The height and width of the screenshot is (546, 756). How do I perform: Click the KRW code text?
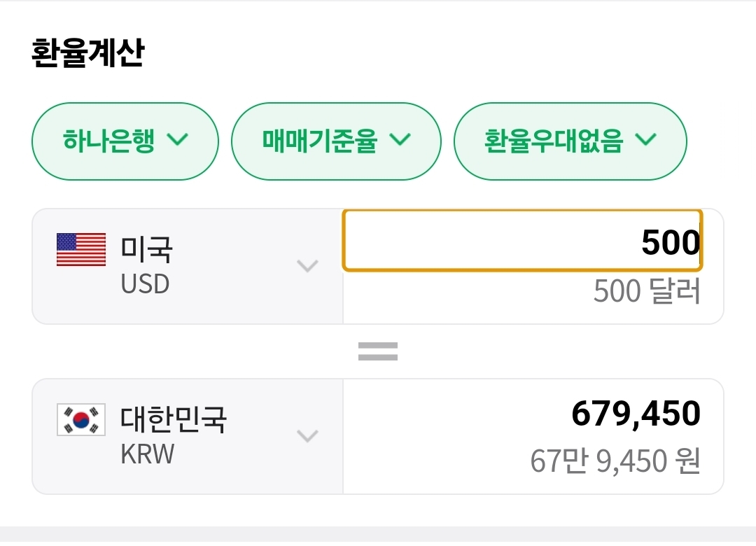148,454
